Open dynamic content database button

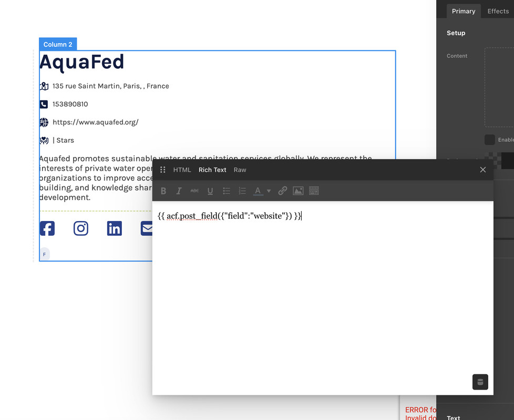pyautogui.click(x=480, y=382)
